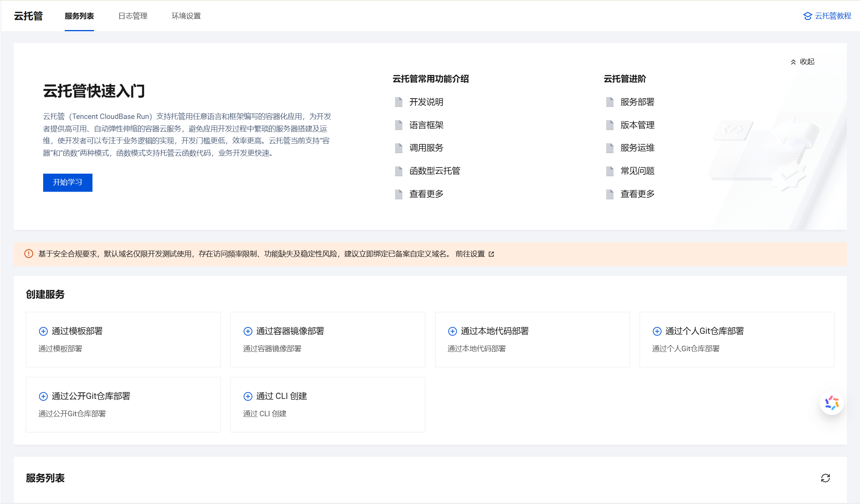Click the document icon beside 函数型云托管
This screenshot has width=860, height=504.
[x=399, y=171]
